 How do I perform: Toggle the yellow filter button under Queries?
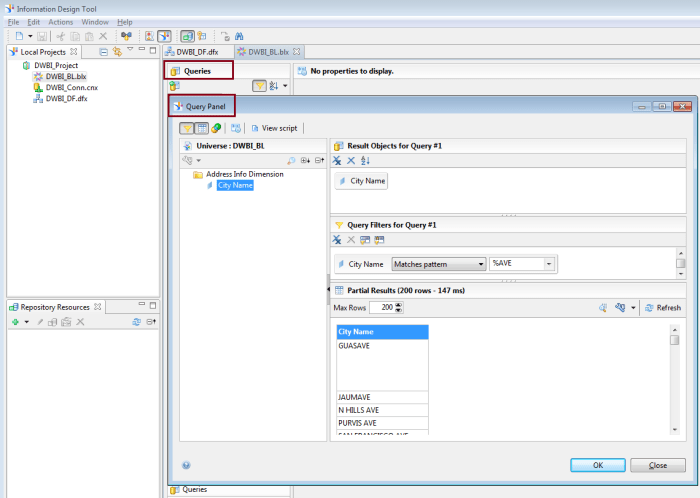pos(258,86)
